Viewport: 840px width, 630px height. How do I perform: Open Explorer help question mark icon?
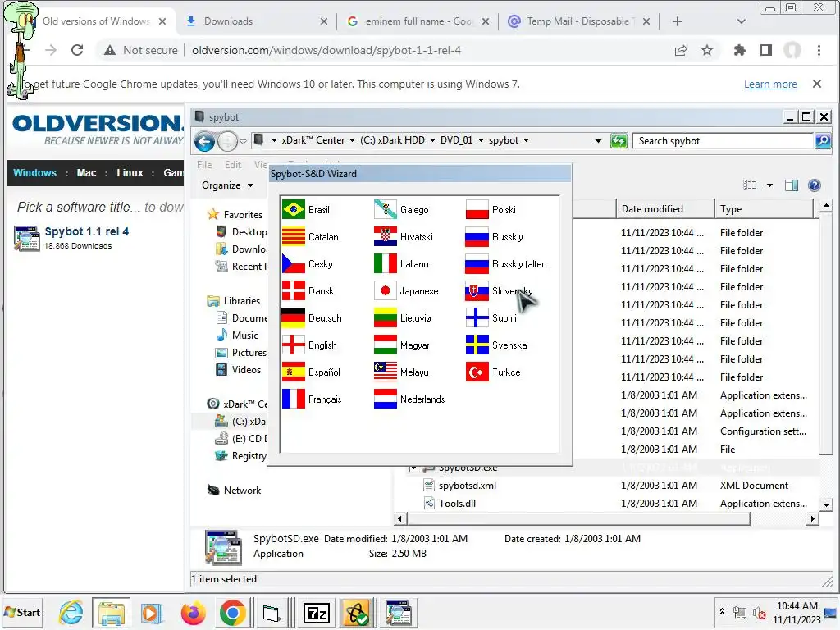click(x=815, y=185)
